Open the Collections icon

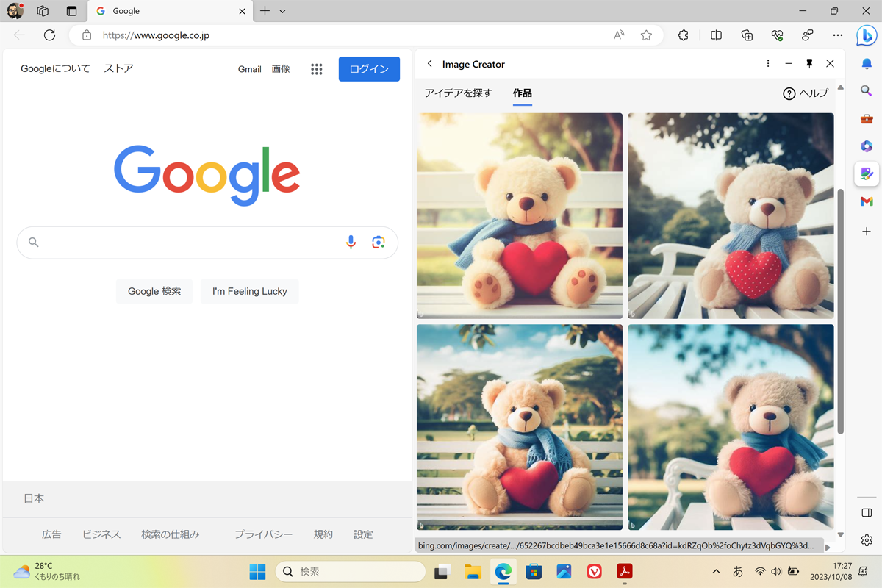coord(747,35)
